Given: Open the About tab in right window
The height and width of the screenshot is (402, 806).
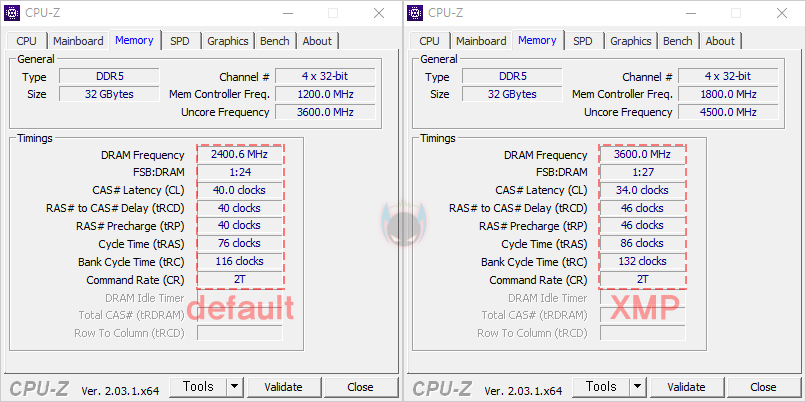Looking at the screenshot, I should point(720,41).
